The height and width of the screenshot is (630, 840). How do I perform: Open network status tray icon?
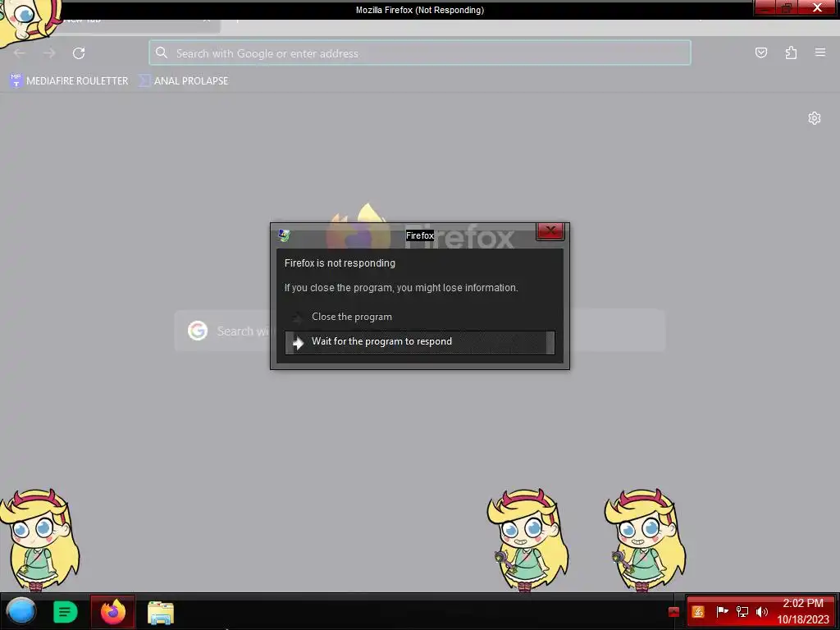pos(742,611)
